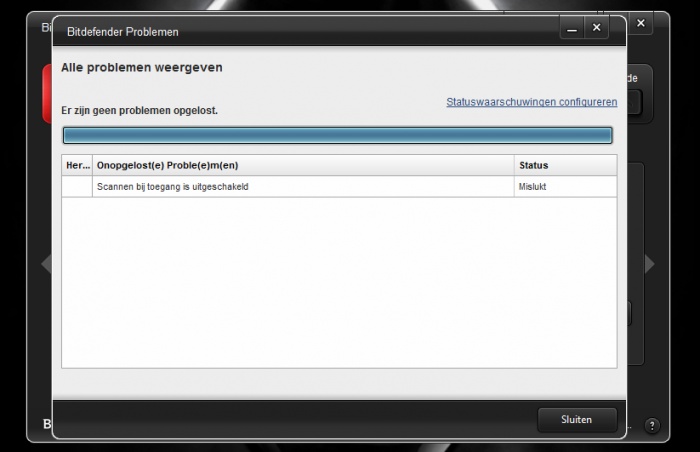
Task: Select row 'Scannen bij toegang is uitgeschakeld'
Action: [x=339, y=187]
